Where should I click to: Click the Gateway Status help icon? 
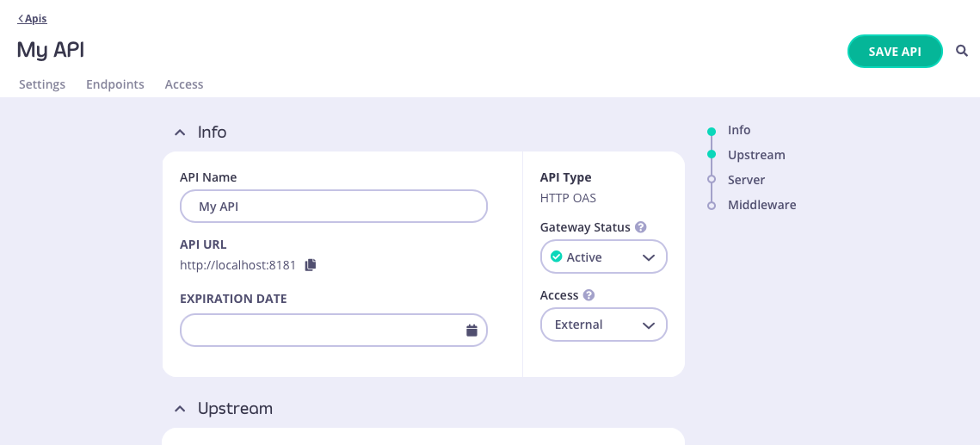coord(640,228)
